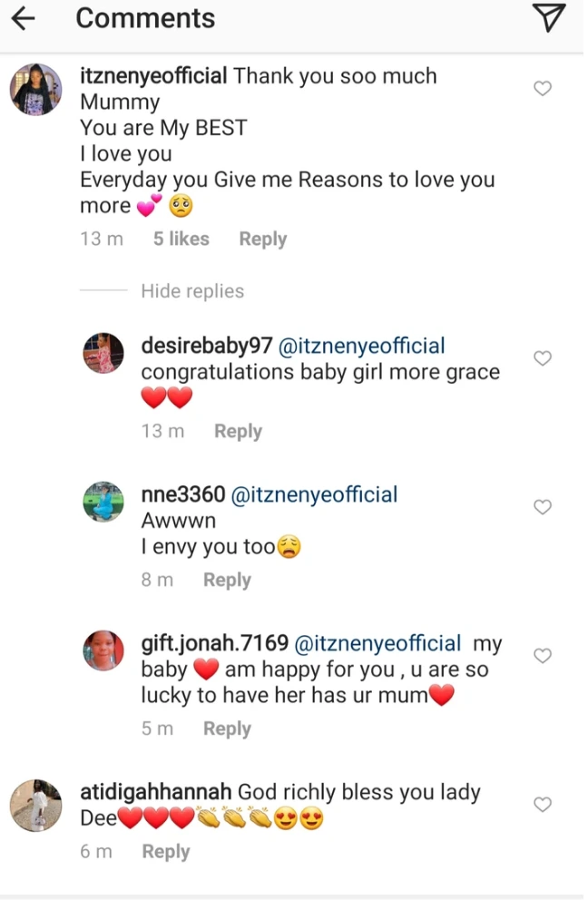The height and width of the screenshot is (900, 588).
Task: Collapse thread with Hide replies
Action: (x=192, y=291)
